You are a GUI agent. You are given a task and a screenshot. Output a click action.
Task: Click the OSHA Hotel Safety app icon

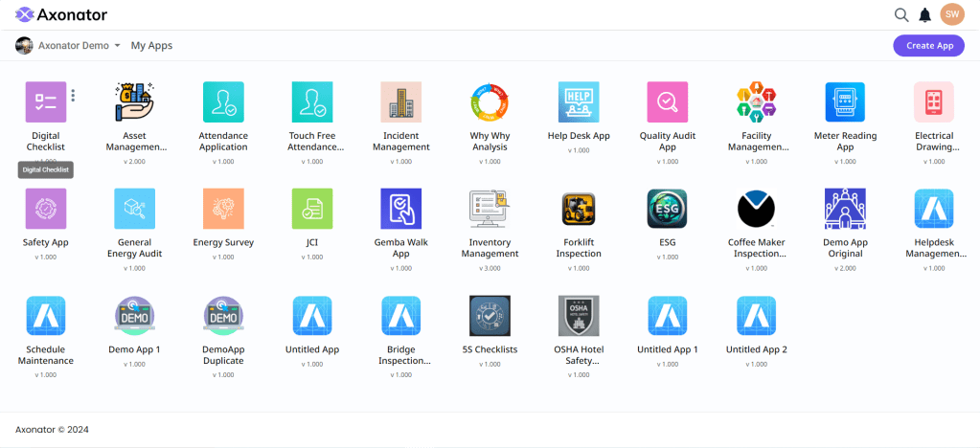tap(579, 316)
